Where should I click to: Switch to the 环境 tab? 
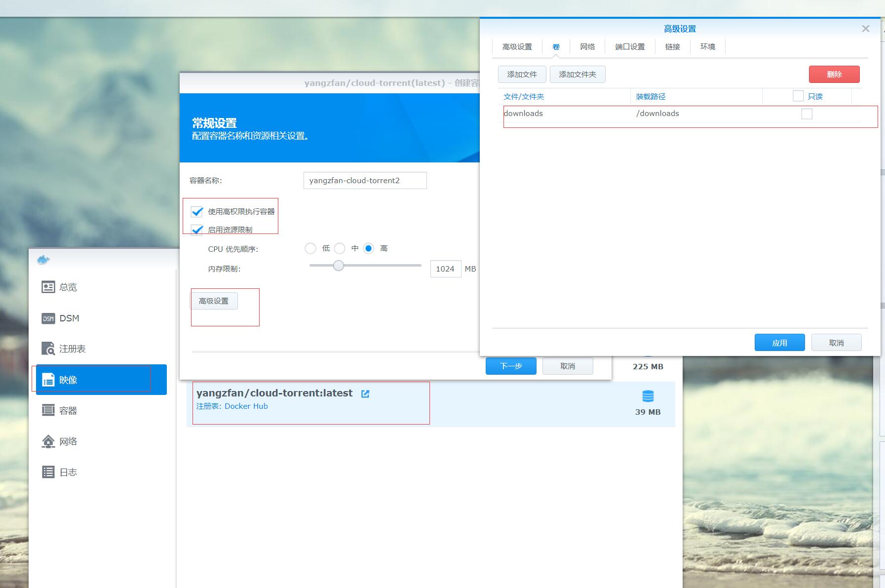[x=707, y=46]
